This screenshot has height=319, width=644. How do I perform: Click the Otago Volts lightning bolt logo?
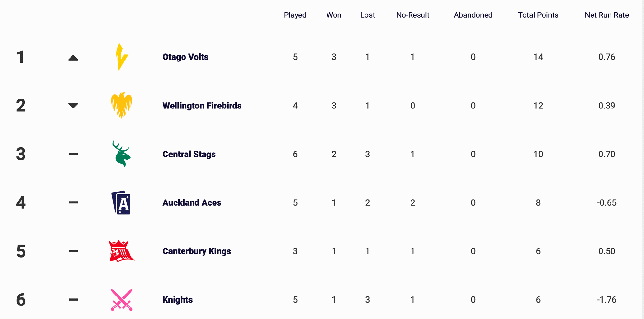tap(122, 57)
